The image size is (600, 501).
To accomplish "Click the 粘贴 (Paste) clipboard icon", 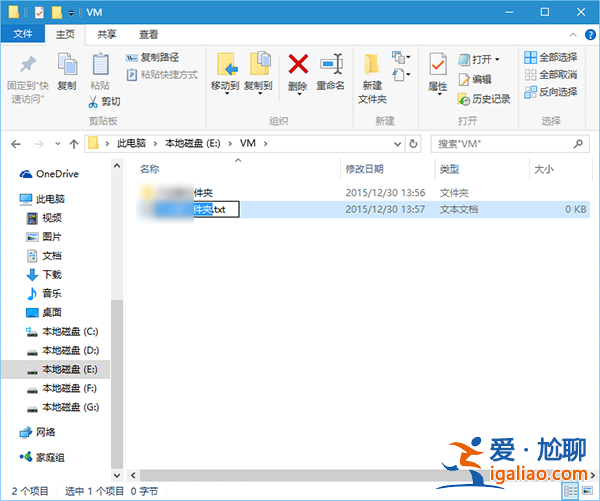I will pyautogui.click(x=100, y=64).
